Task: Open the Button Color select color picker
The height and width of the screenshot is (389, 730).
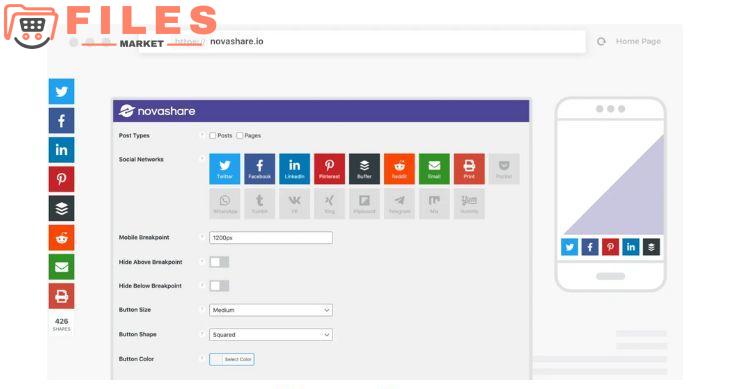Action: 232,359
